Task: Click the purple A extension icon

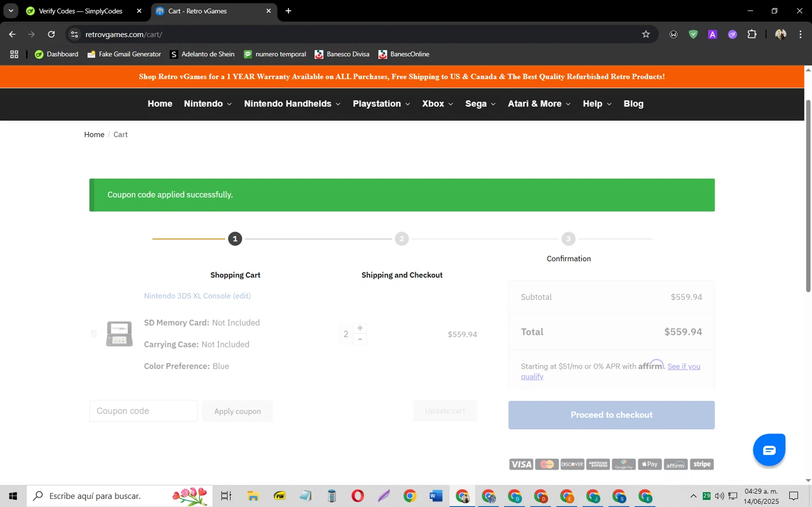Action: [x=712, y=34]
